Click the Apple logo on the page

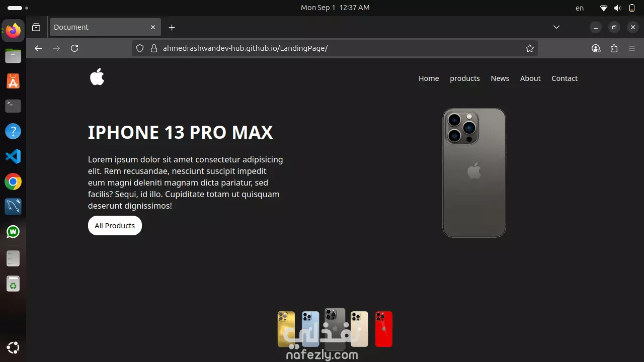click(x=97, y=77)
